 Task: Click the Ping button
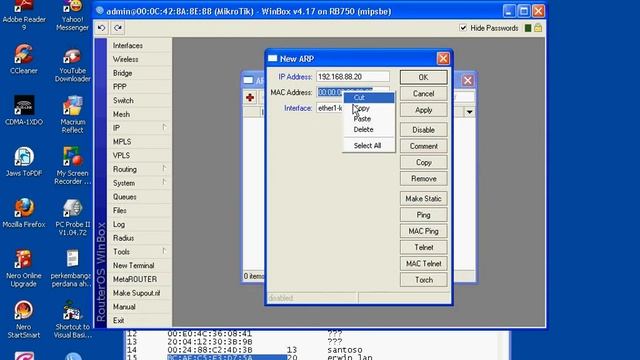[x=423, y=215]
